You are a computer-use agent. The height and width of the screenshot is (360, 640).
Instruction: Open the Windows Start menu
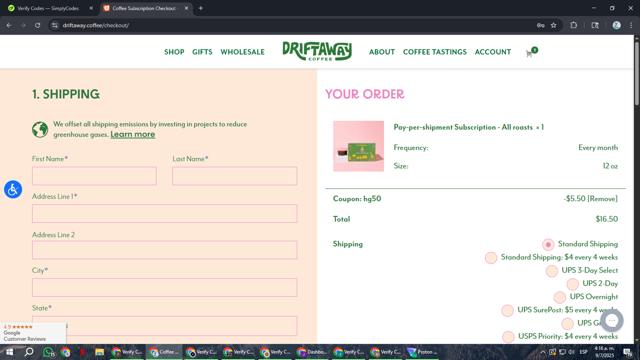9,352
